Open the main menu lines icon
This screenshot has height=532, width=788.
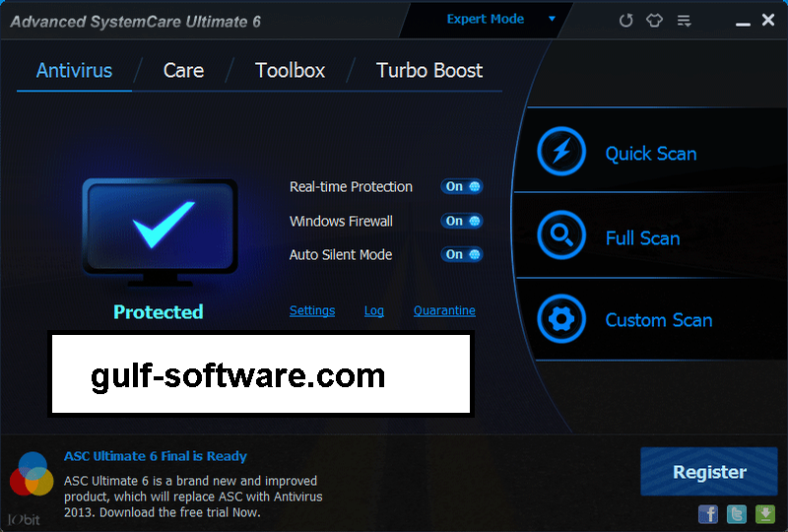coord(684,21)
